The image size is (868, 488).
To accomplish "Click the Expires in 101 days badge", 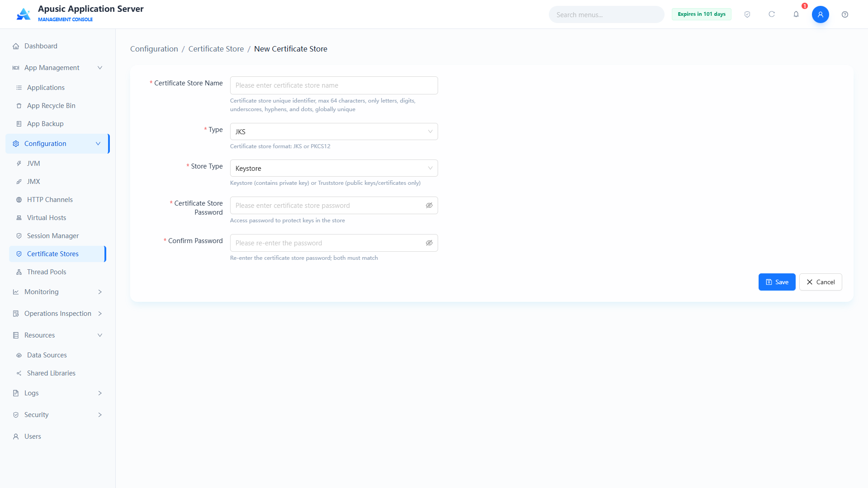I will pyautogui.click(x=702, y=14).
